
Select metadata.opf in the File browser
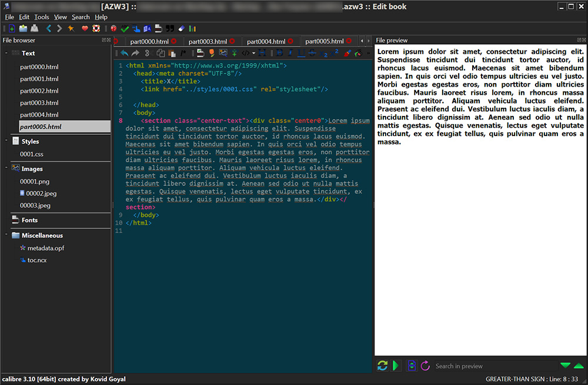coord(45,248)
